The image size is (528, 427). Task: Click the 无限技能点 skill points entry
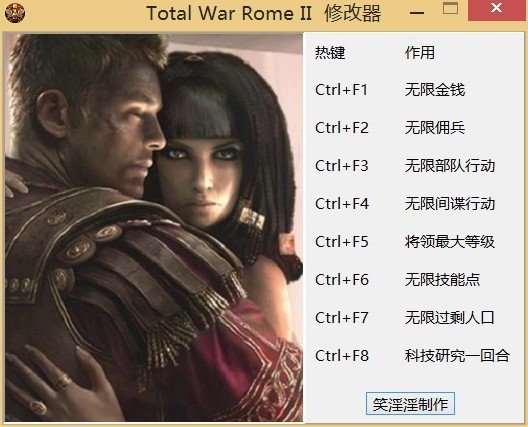click(442, 280)
